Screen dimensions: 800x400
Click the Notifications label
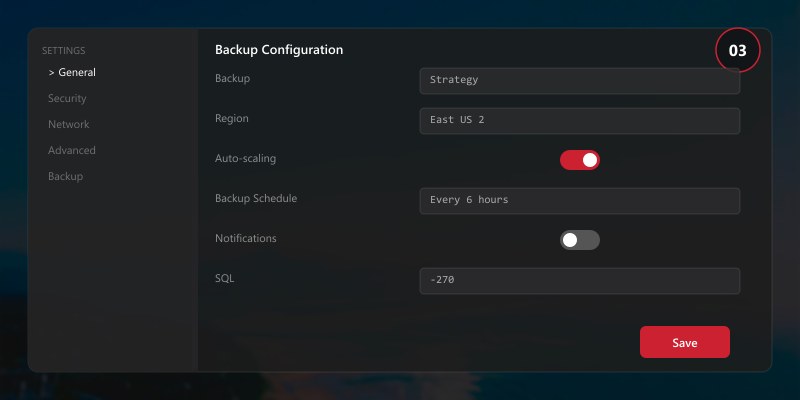(x=245, y=238)
